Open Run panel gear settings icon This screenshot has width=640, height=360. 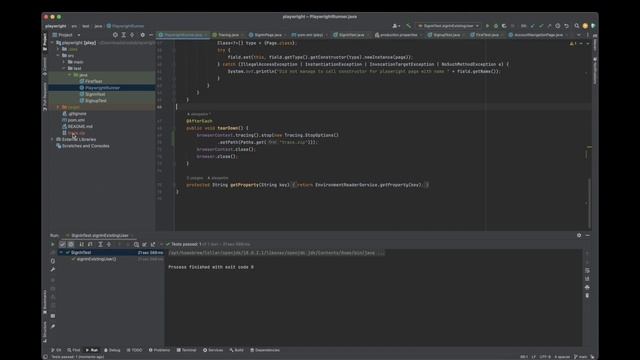coord(579,235)
